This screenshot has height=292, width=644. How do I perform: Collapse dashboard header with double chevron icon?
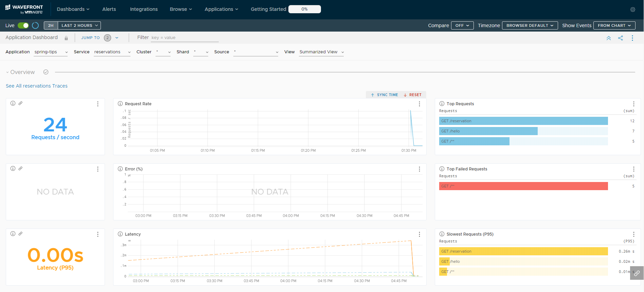[x=609, y=38]
